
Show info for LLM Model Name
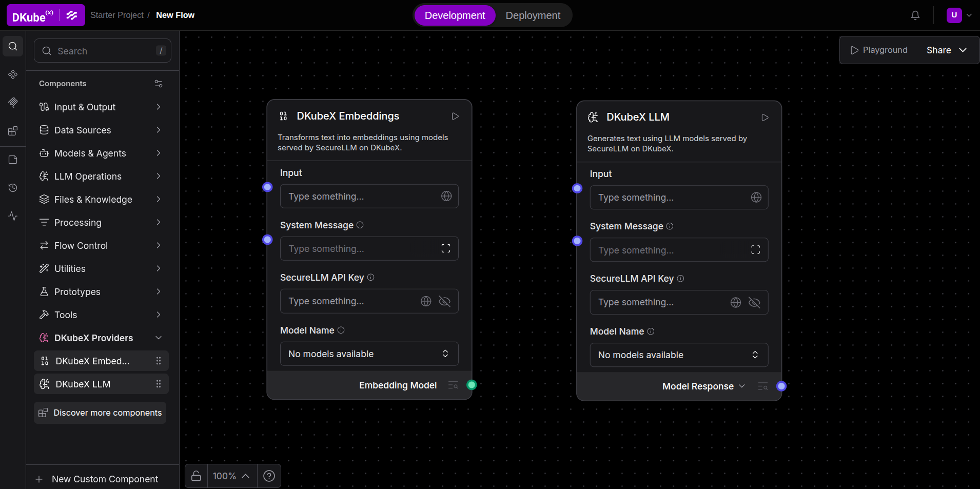(651, 331)
